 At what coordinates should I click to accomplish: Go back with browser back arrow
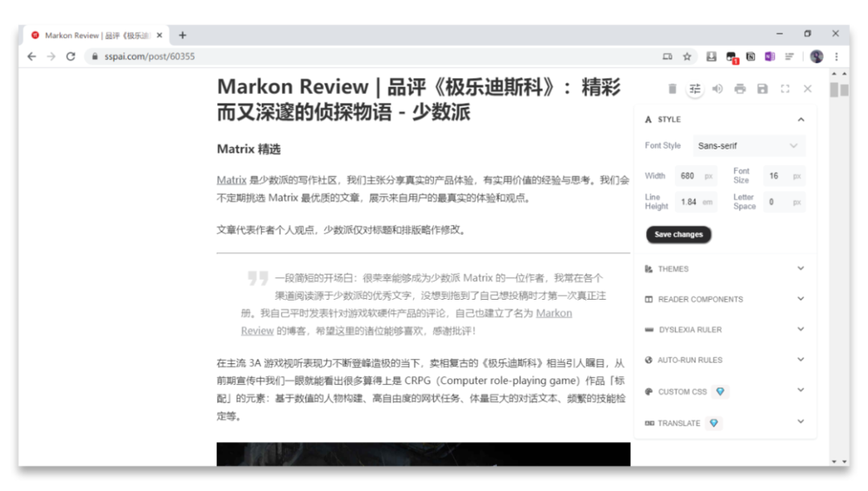[31, 56]
